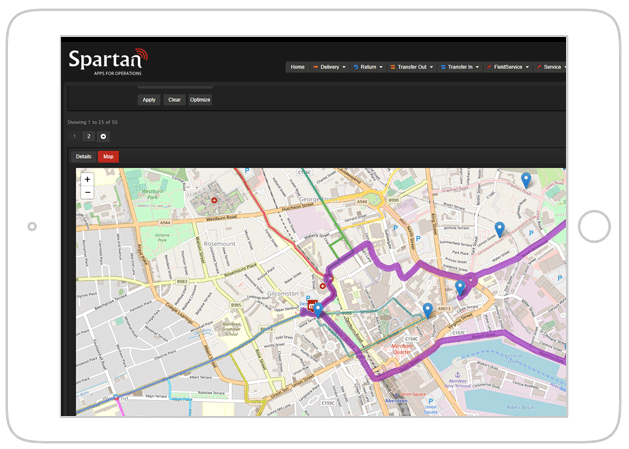Screen dimensions: 629x449
Task: Select the blue pin below the top-right pin
Action: [499, 230]
